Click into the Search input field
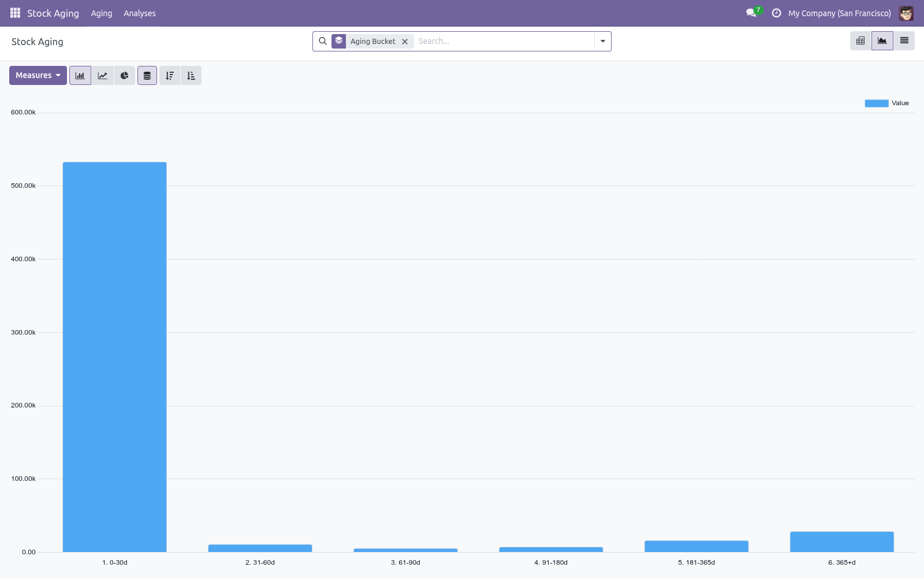This screenshot has height=578, width=924. coord(504,41)
